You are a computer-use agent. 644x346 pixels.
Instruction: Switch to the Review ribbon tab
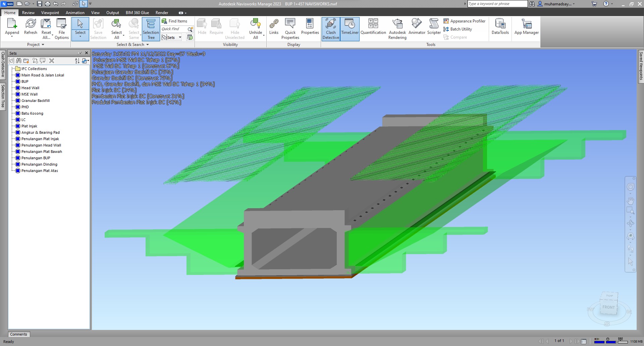pyautogui.click(x=28, y=13)
